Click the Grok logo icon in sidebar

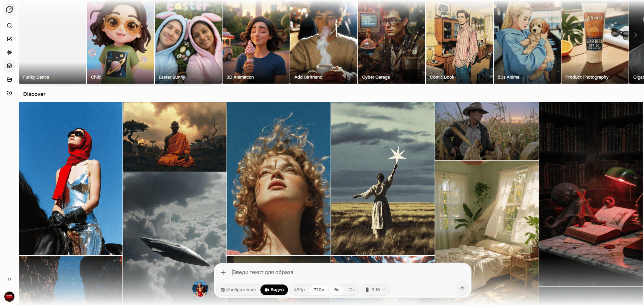[9, 9]
